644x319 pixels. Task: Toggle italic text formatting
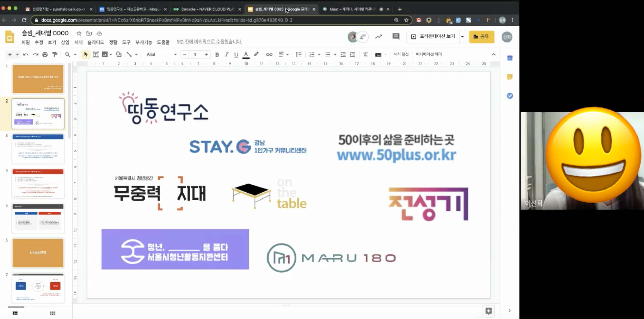[226, 54]
